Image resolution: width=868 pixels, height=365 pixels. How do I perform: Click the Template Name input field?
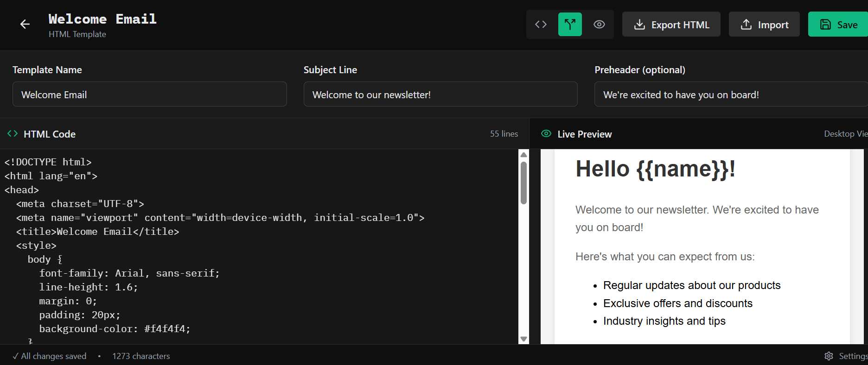149,94
